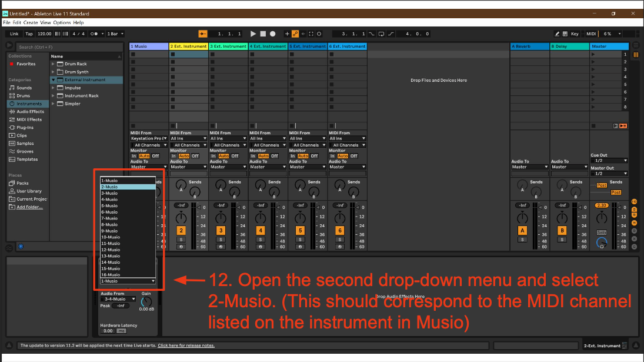Toggle the Automation Arm button

click(295, 34)
